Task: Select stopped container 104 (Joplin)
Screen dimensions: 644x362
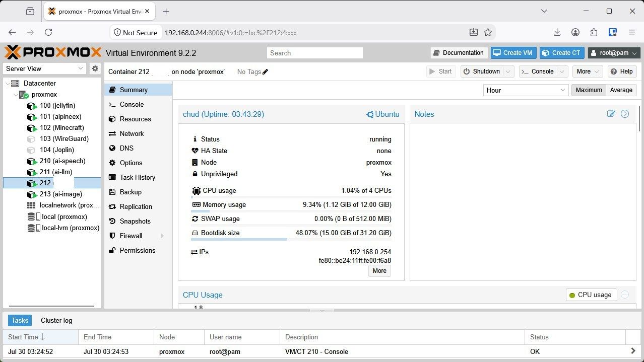Action: (56, 150)
